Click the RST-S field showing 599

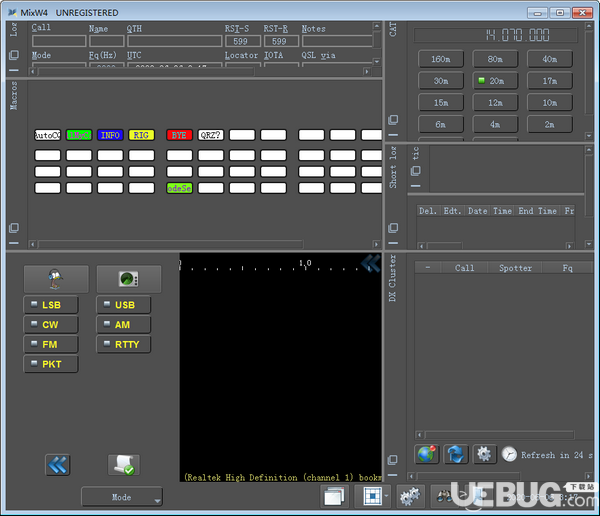tap(243, 41)
